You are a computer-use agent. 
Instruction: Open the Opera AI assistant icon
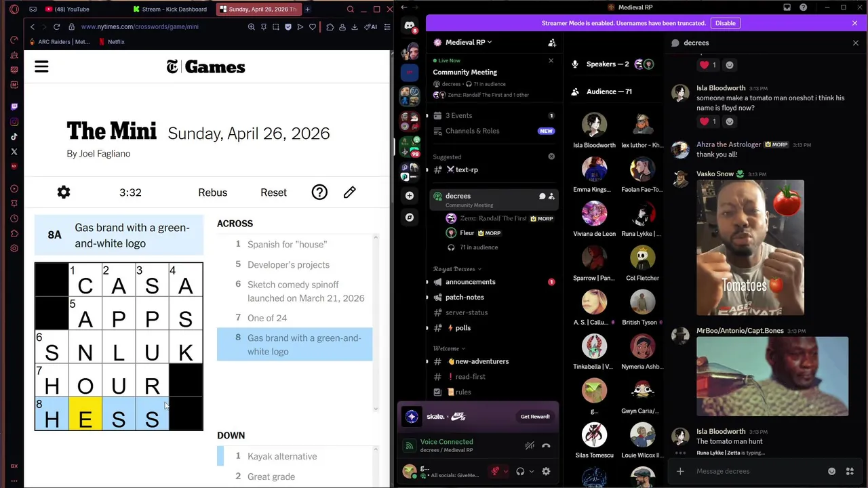[x=371, y=26]
